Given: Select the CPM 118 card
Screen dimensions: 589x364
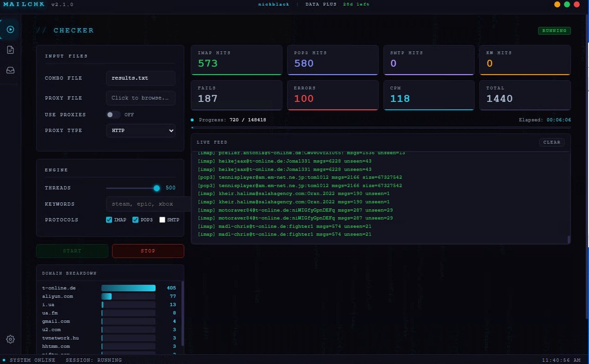Looking at the screenshot, I should 429,95.
